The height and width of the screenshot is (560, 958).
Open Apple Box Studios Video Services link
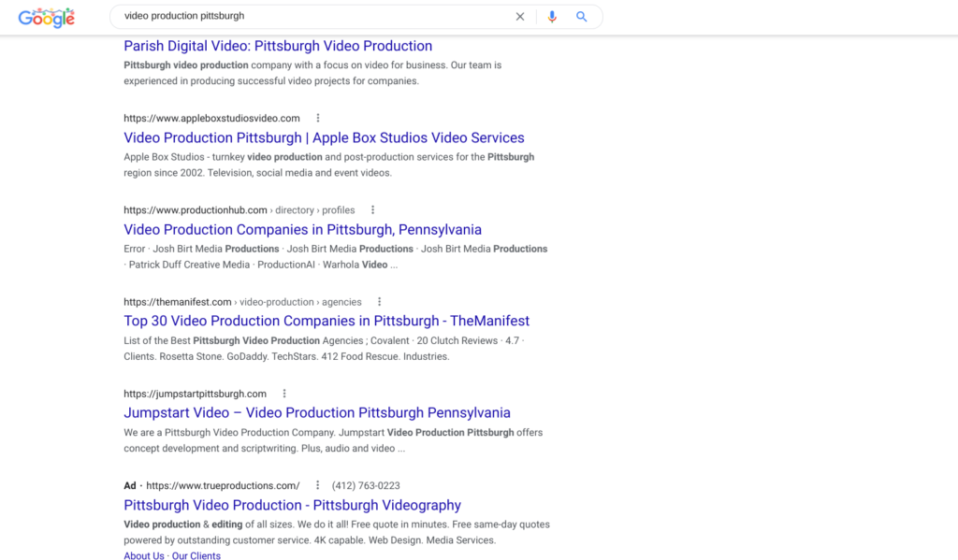point(324,137)
